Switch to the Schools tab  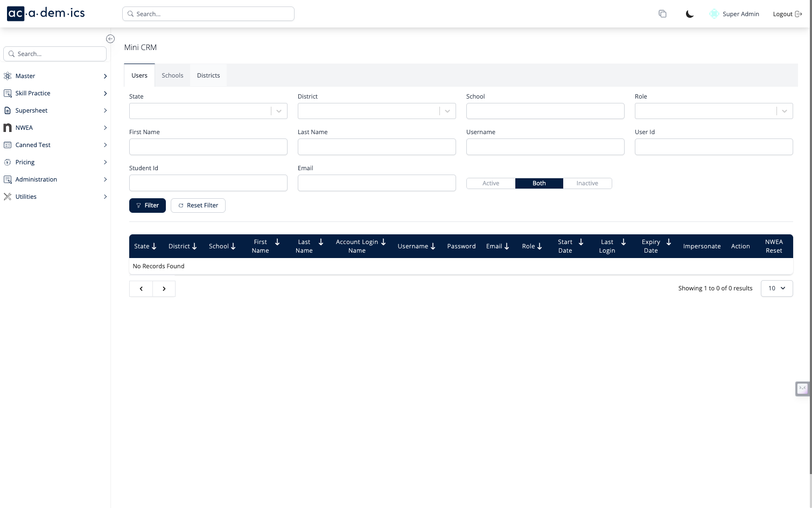click(x=172, y=75)
